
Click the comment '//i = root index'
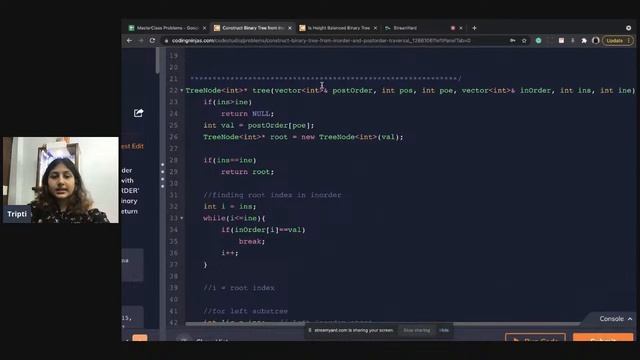pyautogui.click(x=239, y=288)
